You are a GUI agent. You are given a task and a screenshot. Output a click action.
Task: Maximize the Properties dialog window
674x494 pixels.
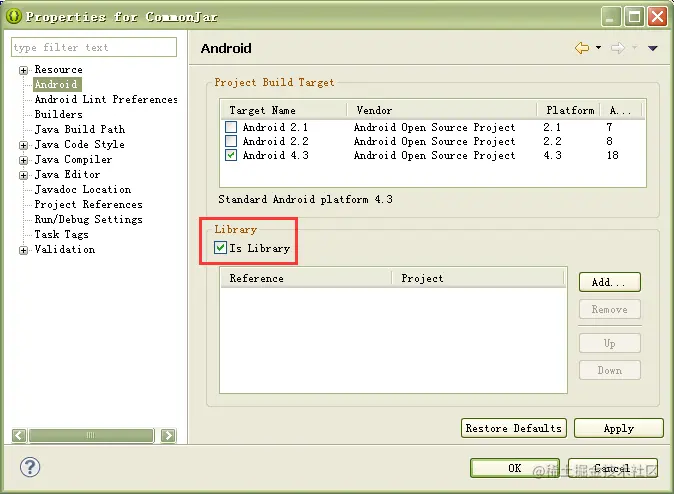(x=634, y=17)
